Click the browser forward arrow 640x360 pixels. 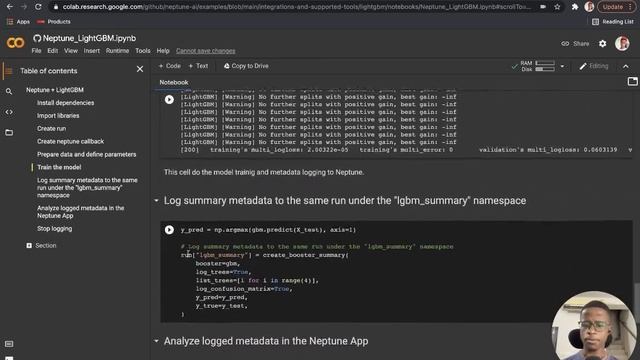point(24,7)
